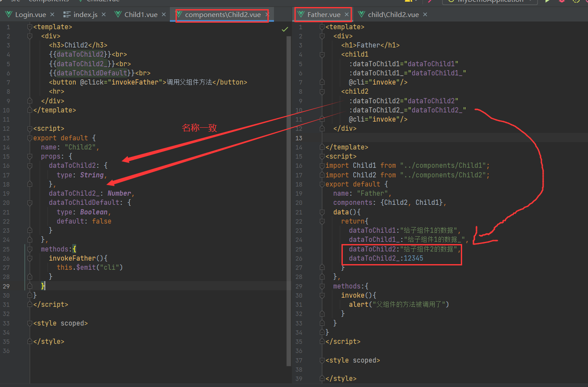This screenshot has width=588, height=387.
Task: Click the type: Boolean line
Action: [x=84, y=212]
